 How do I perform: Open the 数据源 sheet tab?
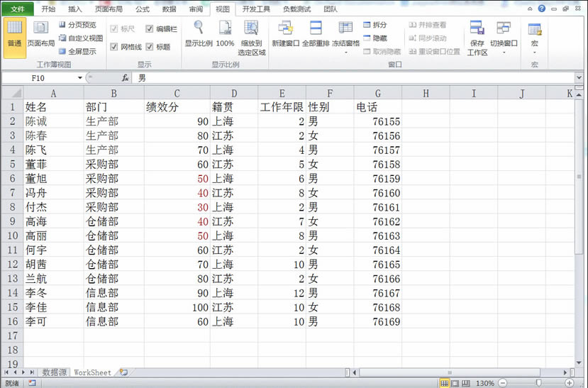click(55, 372)
